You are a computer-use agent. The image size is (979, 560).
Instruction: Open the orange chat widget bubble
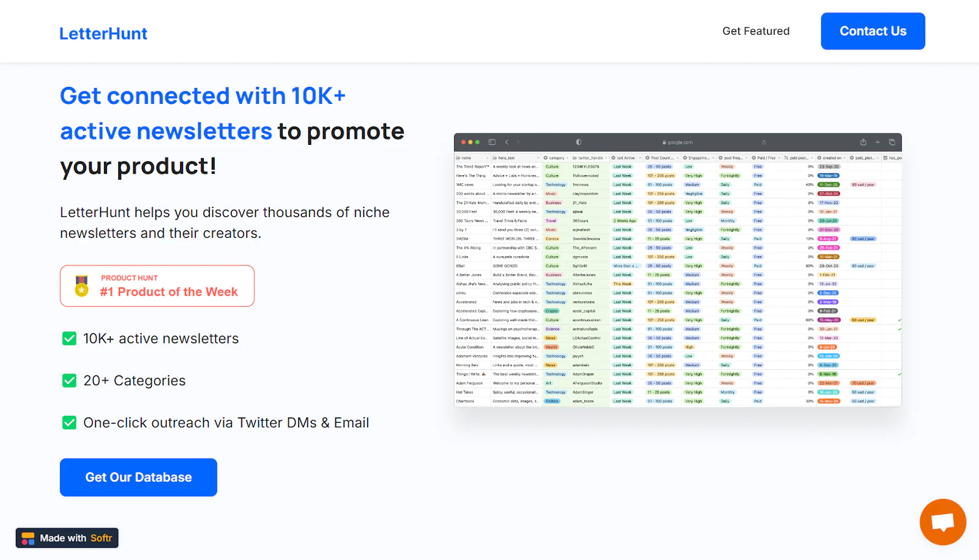(x=942, y=522)
